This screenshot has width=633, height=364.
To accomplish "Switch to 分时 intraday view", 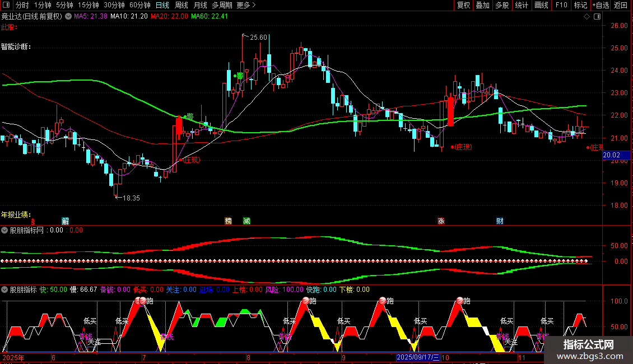I will coord(22,5).
